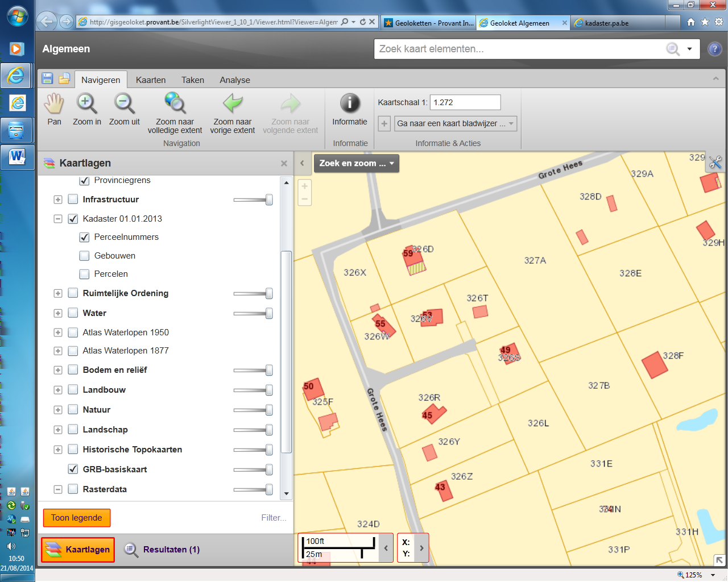Close the Kaartlagen panel
Viewport: 728px width, 582px height.
pos(284,164)
